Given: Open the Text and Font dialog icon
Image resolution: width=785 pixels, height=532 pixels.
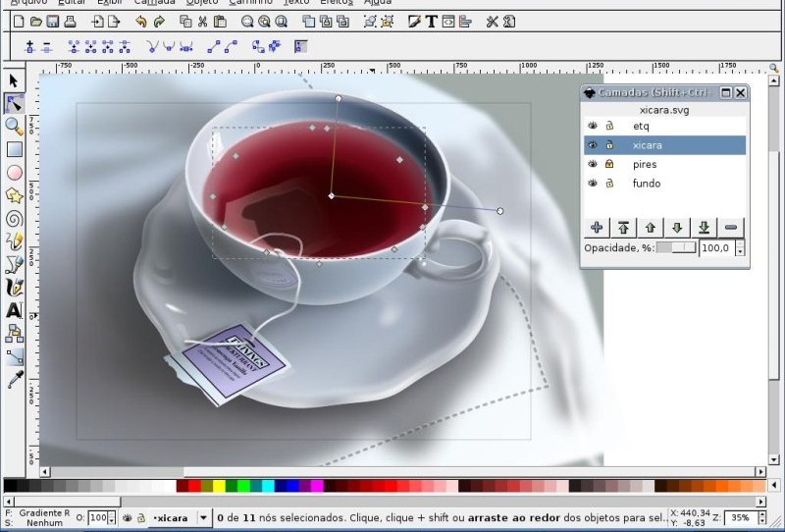Looking at the screenshot, I should click(431, 22).
